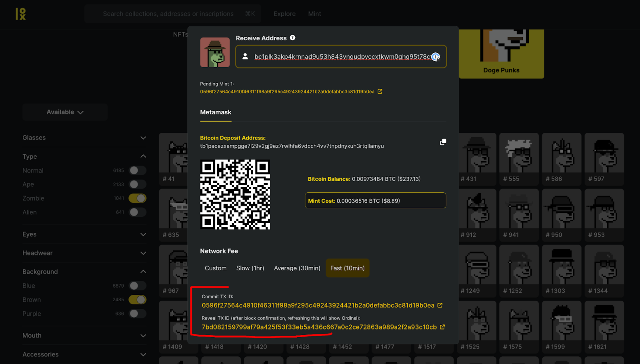The image size is (640, 364).
Task: Open the Doge Punks collection banner
Action: [501, 54]
